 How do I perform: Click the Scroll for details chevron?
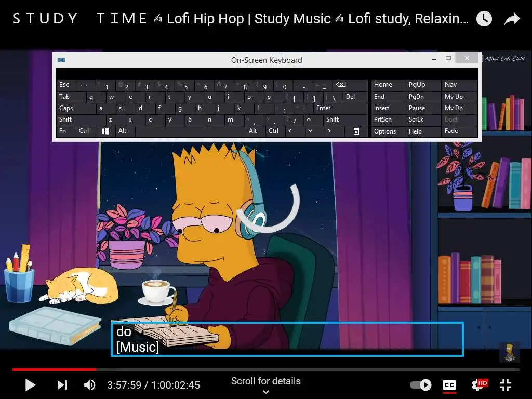266,392
